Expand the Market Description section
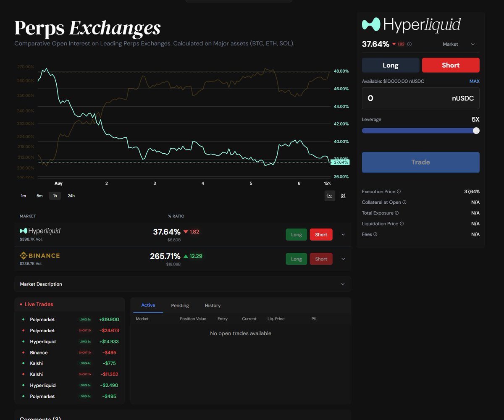Image resolution: width=504 pixels, height=420 pixels. coord(183,284)
